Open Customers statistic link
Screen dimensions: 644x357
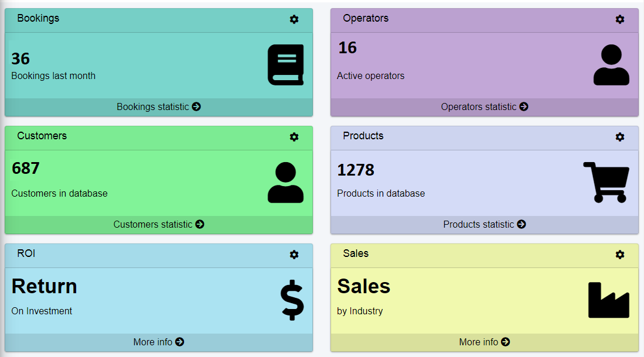click(159, 224)
